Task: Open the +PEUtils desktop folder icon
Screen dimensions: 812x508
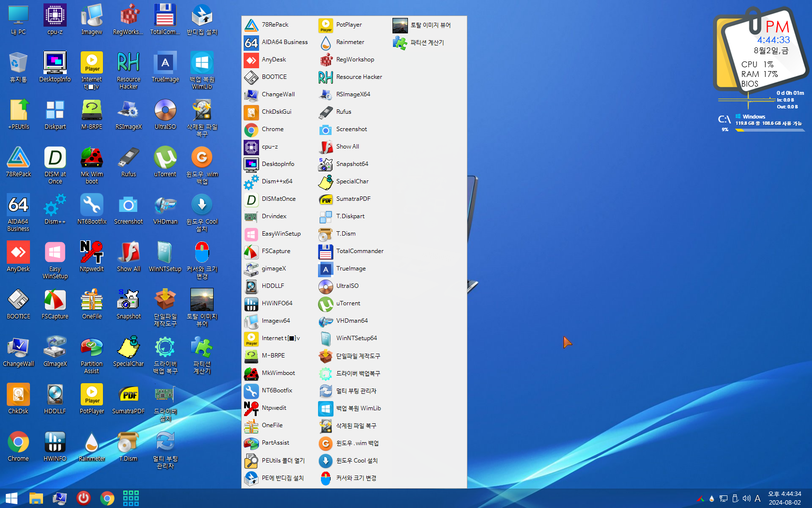Action: [x=18, y=114]
